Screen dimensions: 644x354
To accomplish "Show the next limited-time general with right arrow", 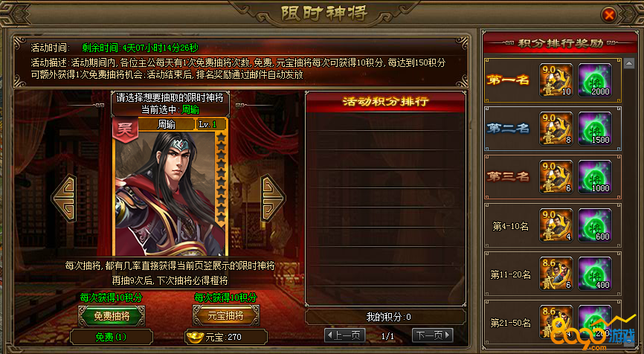I will [x=273, y=199].
